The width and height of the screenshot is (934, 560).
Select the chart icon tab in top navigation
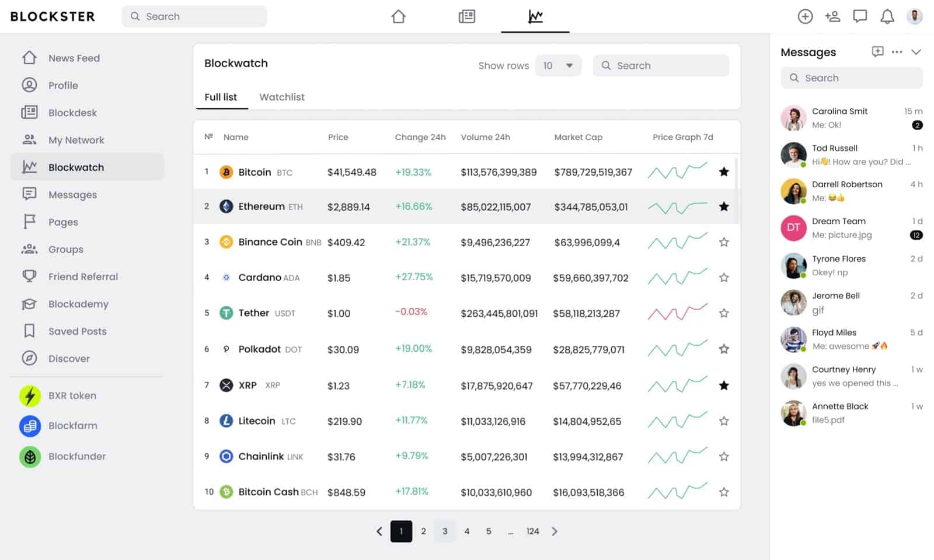535,16
